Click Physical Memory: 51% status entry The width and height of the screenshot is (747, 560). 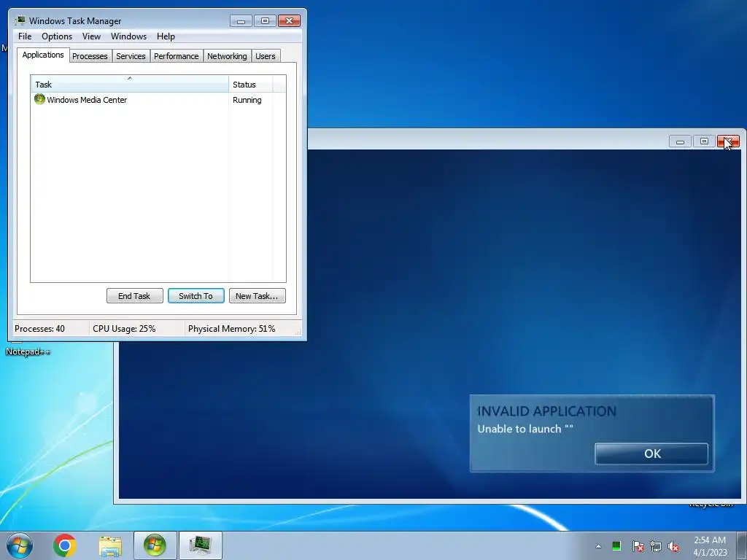coord(231,329)
